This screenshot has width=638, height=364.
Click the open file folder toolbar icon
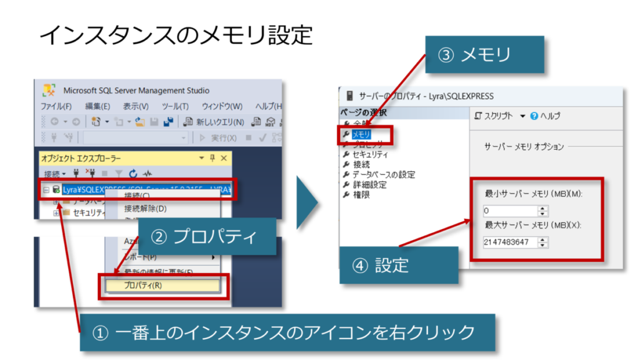140,122
